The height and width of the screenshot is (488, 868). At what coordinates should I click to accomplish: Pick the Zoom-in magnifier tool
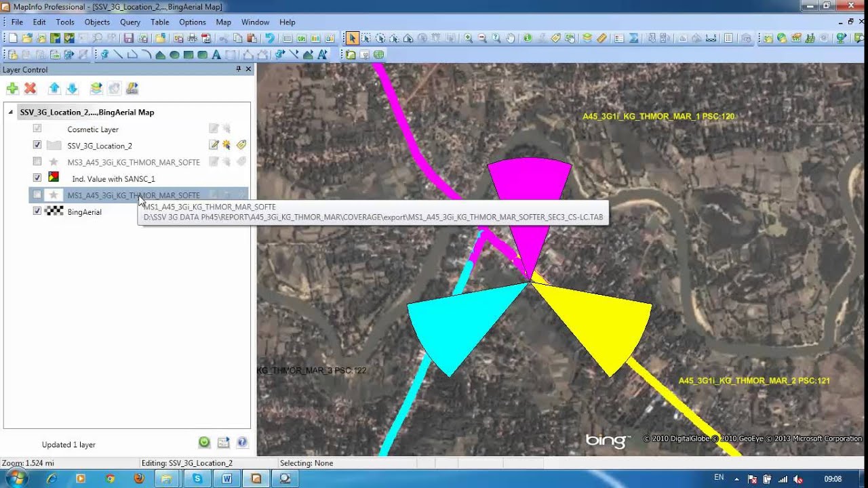[x=469, y=39]
